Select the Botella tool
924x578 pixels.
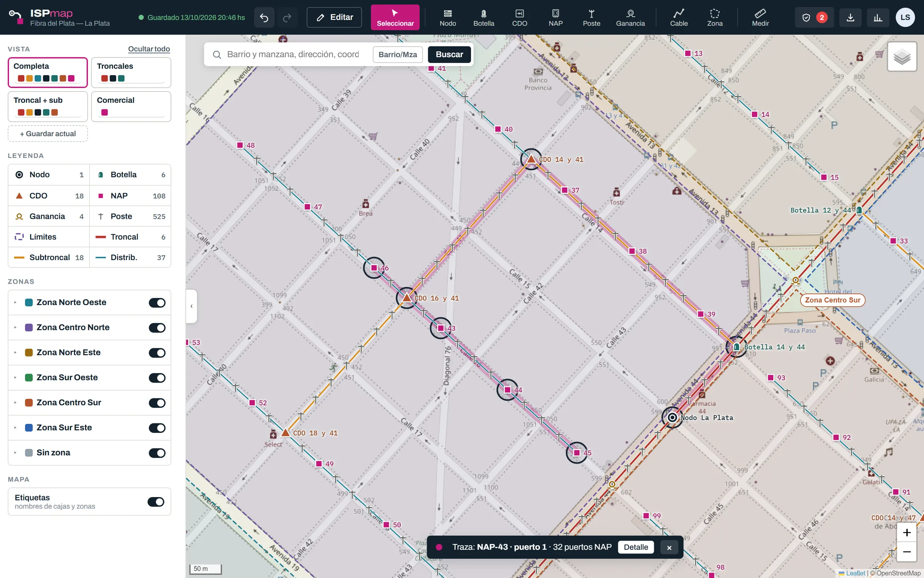[484, 17]
